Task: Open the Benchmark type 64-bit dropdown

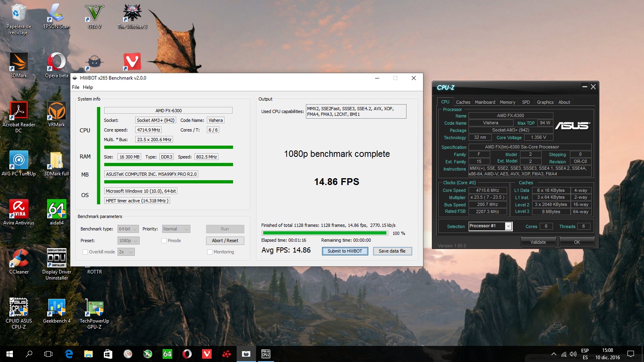Action: pyautogui.click(x=128, y=229)
